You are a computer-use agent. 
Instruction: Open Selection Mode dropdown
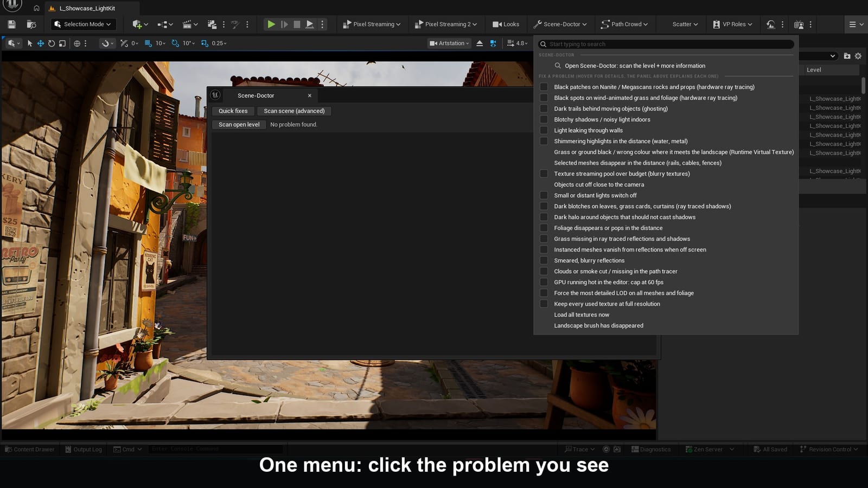(x=83, y=24)
